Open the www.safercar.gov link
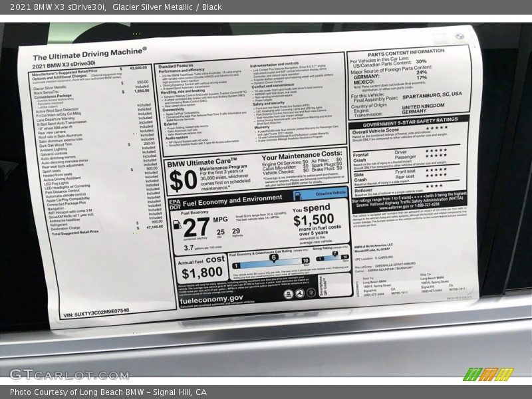The image size is (532, 399). click(394, 207)
